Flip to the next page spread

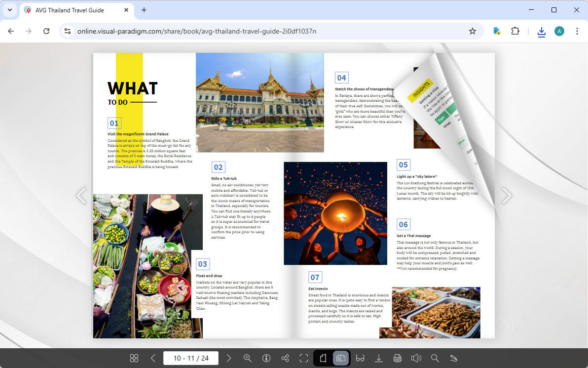(x=507, y=196)
